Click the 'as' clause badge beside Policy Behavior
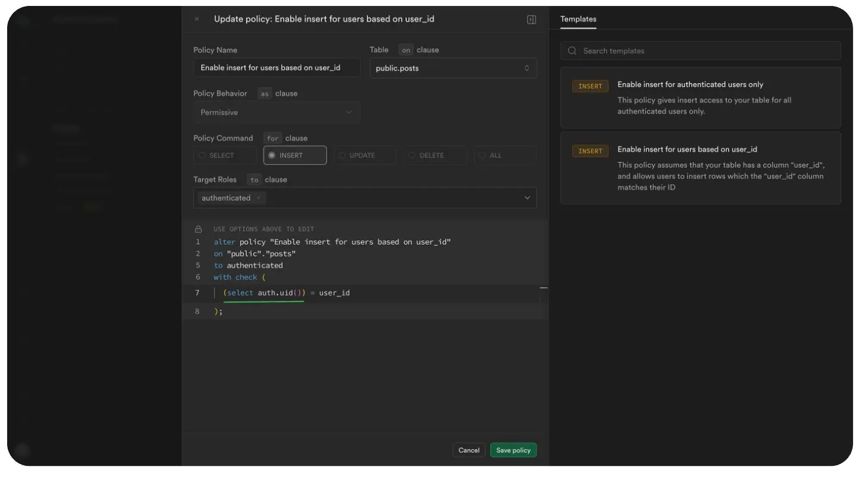 tap(265, 94)
